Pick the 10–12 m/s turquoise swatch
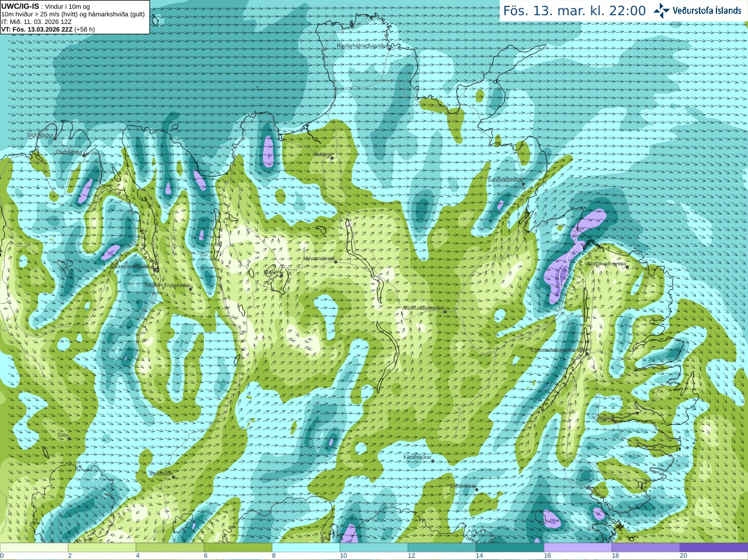This screenshot has width=748, height=560. click(374, 548)
